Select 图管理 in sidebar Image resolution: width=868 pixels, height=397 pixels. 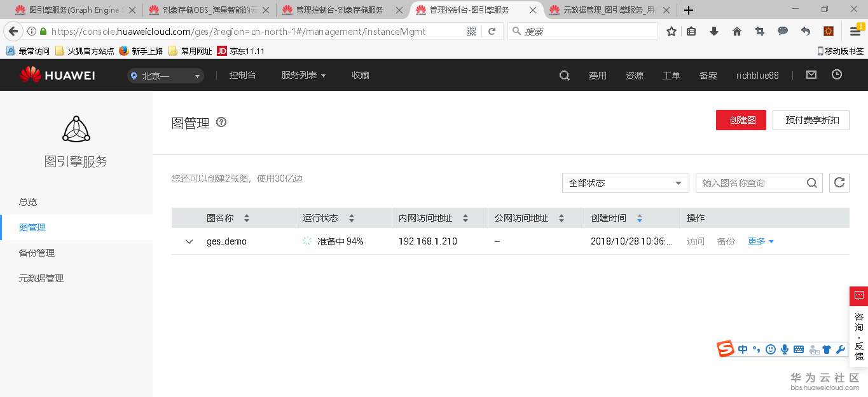tap(32, 227)
